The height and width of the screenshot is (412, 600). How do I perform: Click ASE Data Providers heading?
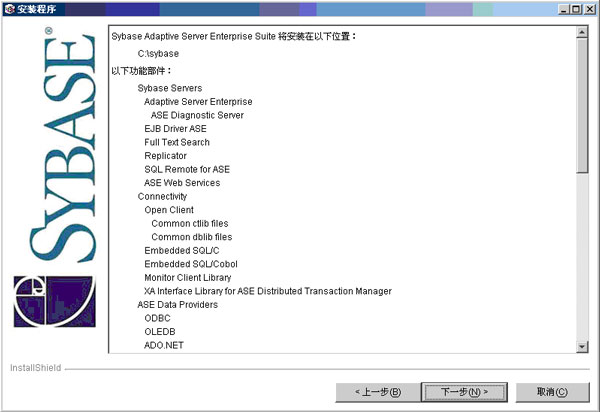[178, 305]
